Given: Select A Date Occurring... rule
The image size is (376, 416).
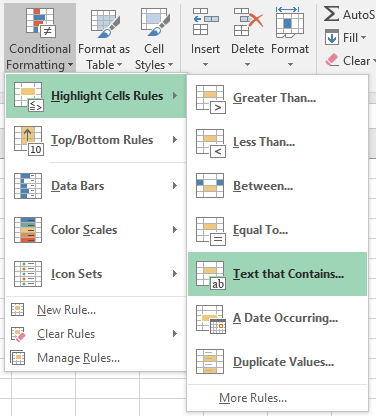Looking at the screenshot, I should 277,318.
